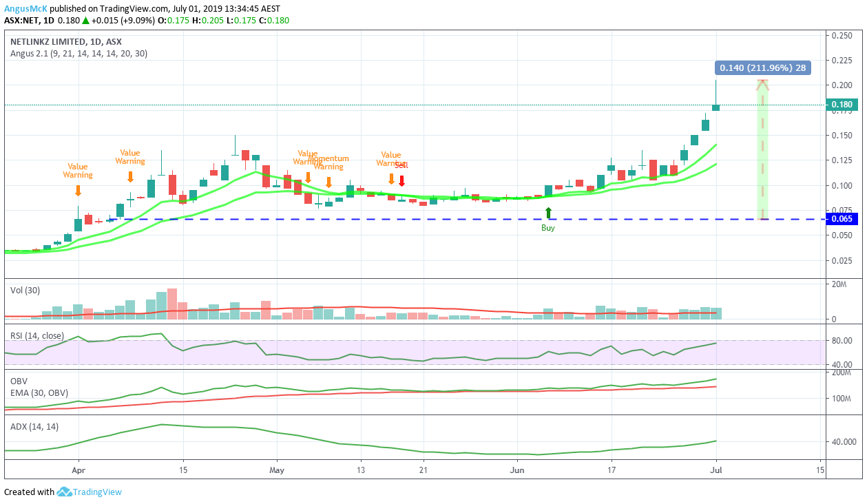Click the Created with footer text
This screenshot has height=504, width=867.
click(x=29, y=492)
